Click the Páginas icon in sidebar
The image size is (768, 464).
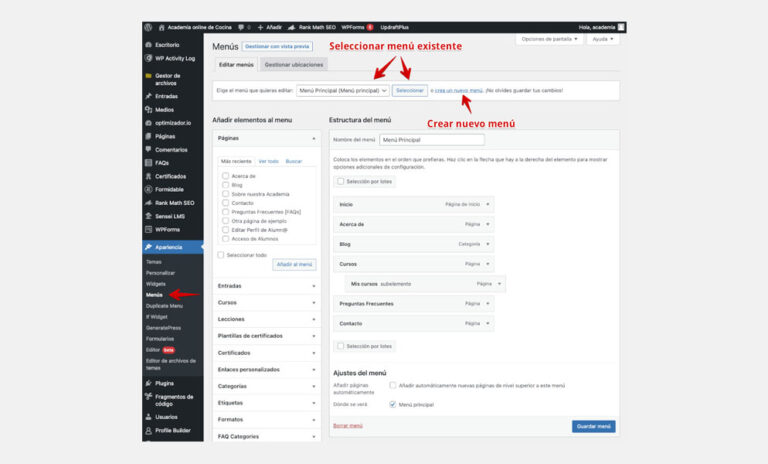pos(148,136)
